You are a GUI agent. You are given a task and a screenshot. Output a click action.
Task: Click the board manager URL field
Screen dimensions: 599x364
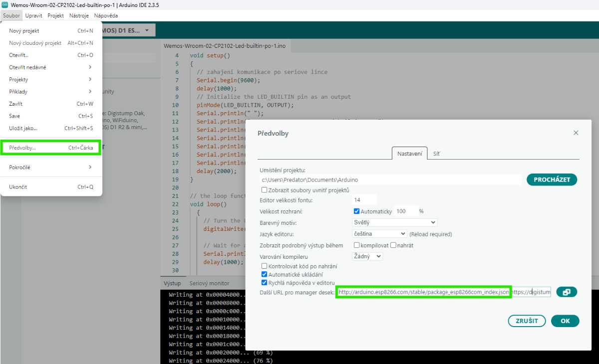click(443, 292)
